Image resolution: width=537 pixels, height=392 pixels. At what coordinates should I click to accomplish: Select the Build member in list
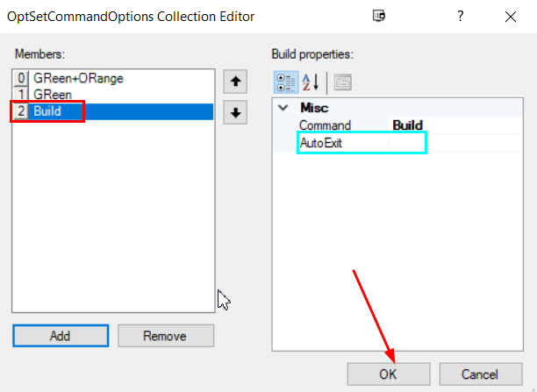pos(47,111)
